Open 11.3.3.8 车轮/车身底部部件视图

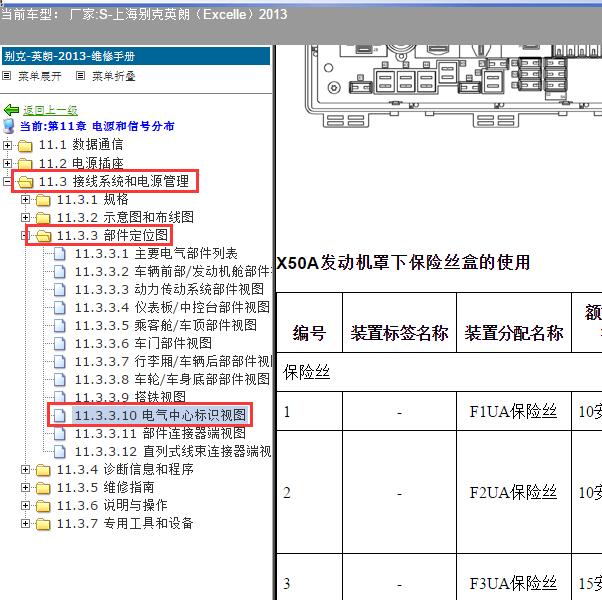(172, 380)
